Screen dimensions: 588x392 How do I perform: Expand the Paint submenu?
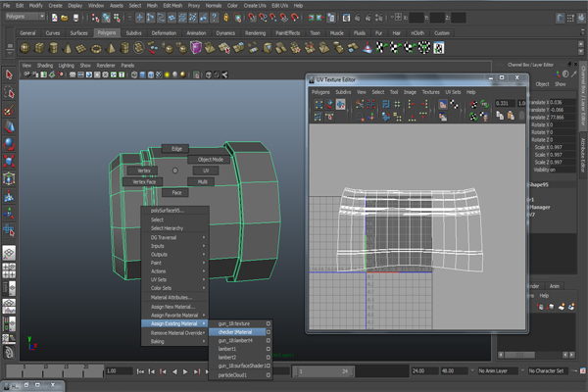click(174, 263)
